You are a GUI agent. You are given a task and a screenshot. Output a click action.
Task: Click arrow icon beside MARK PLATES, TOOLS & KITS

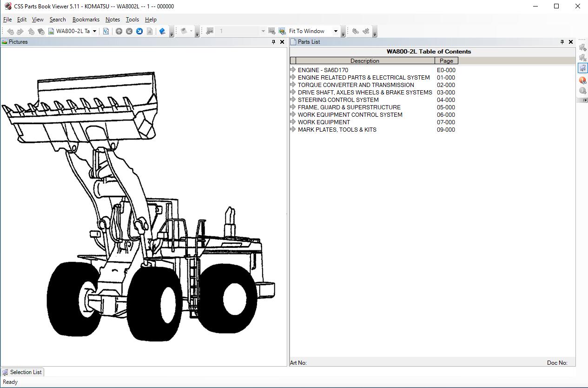293,129
